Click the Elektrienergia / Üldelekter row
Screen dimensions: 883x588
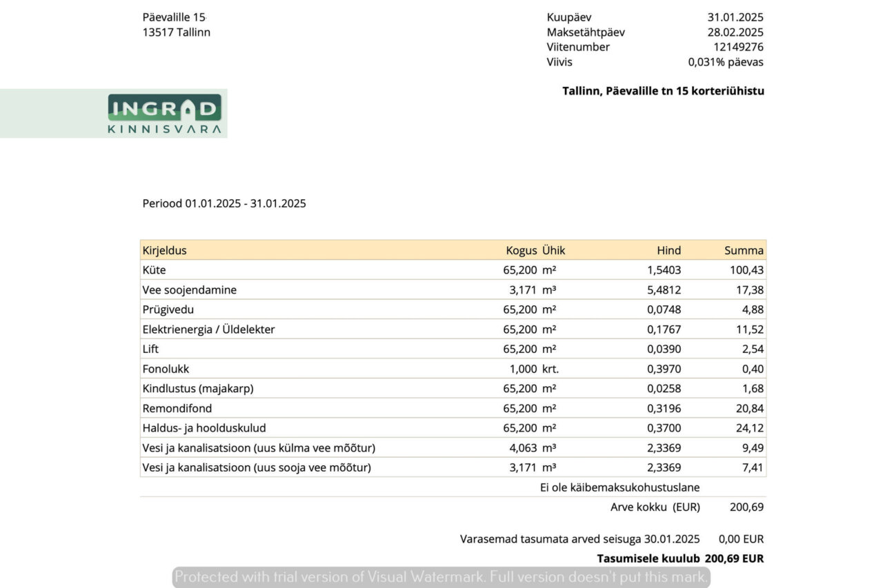(x=208, y=330)
